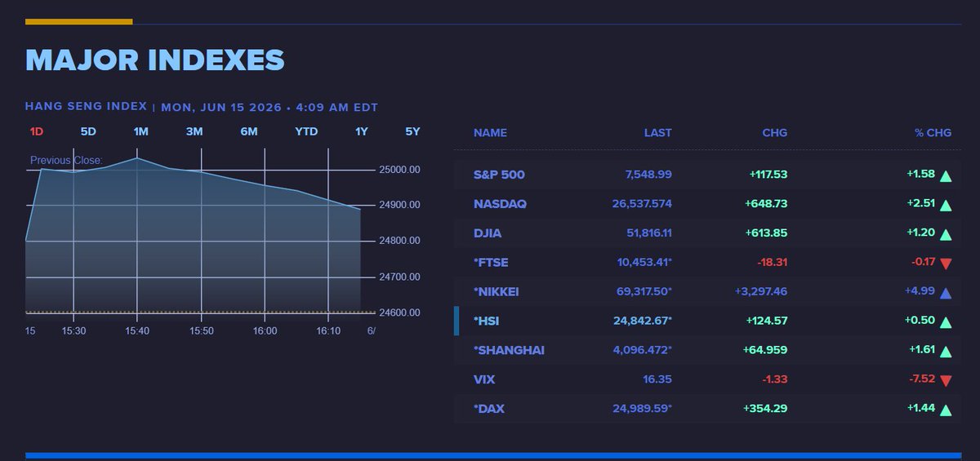980x461 pixels.
Task: Click the NIKKEI blue up arrow
Action: 946,293
